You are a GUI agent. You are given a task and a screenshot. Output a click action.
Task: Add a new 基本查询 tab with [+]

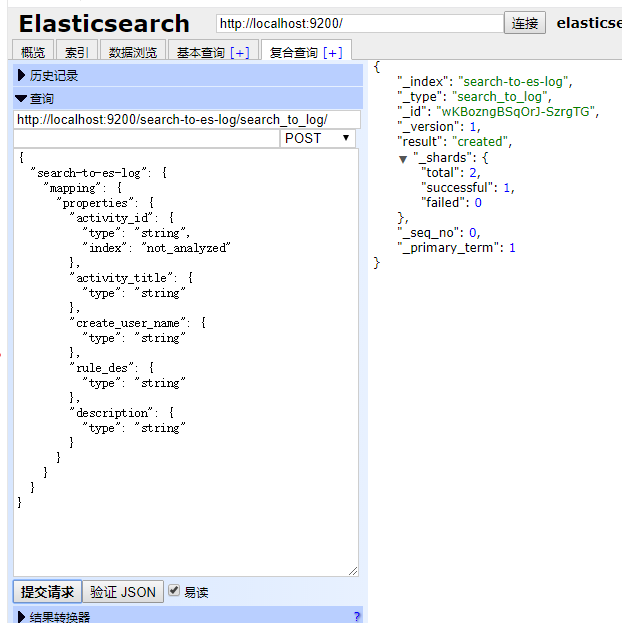[240, 52]
